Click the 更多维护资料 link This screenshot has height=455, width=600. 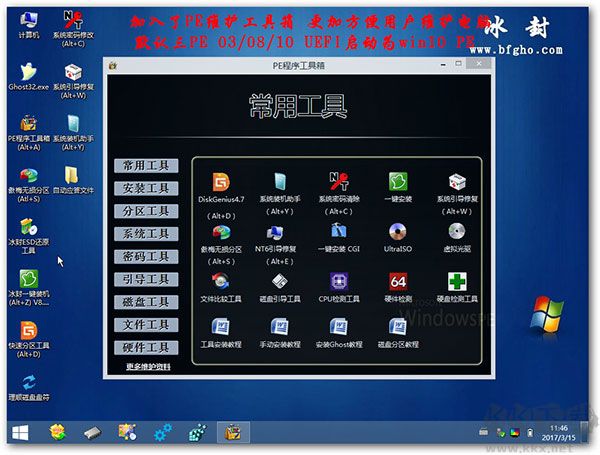[x=148, y=367]
